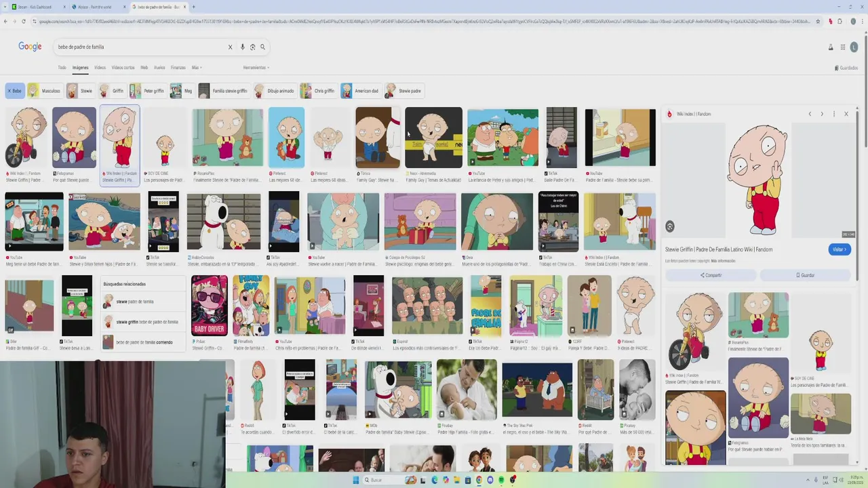868x488 pixels.
Task: Toggle the Dibujo animado filter chip
Action: 275,91
